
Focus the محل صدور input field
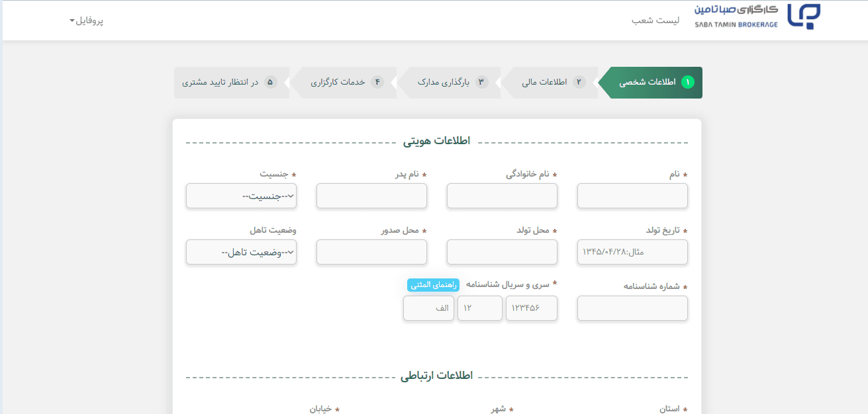[x=371, y=252]
